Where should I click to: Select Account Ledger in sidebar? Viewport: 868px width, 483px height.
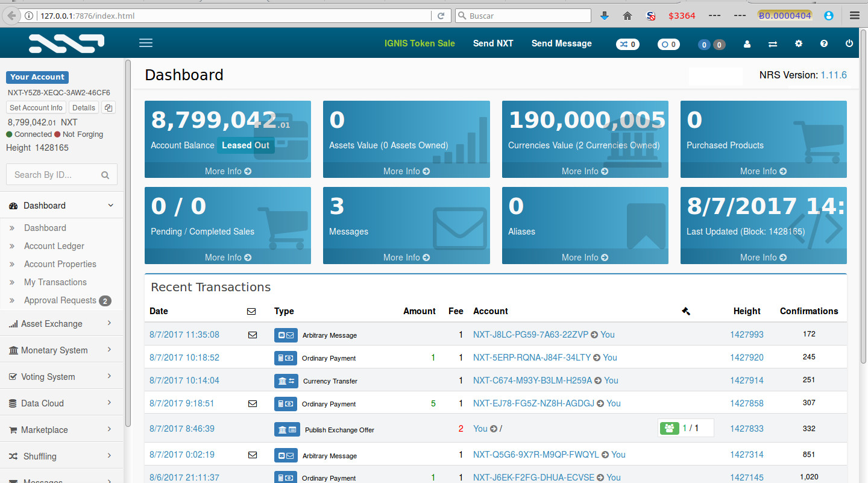[54, 246]
